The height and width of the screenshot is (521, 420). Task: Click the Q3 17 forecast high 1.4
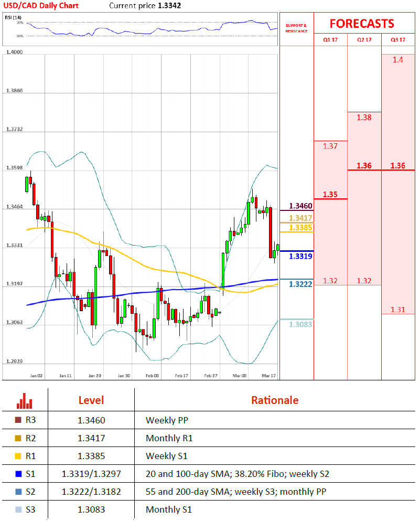[x=398, y=60]
